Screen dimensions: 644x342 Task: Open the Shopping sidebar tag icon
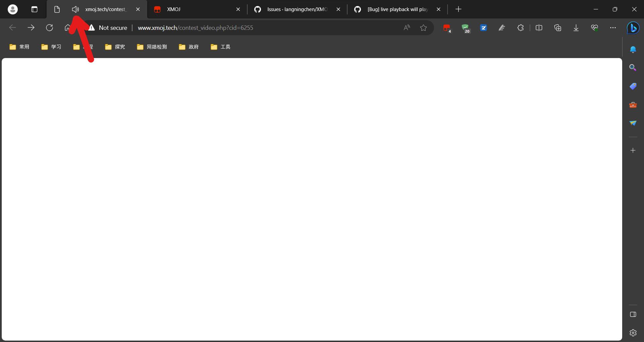[x=633, y=86]
